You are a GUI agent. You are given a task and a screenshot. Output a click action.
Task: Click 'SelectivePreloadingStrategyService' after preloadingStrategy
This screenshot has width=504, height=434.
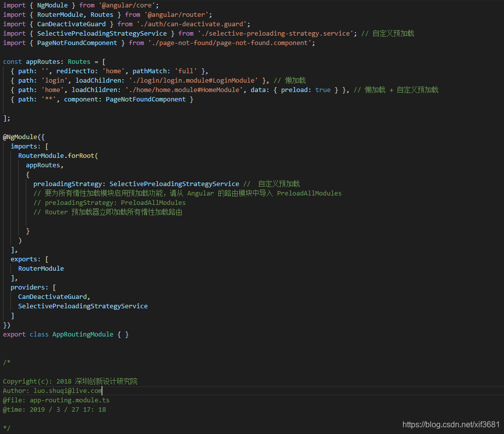[x=174, y=184]
